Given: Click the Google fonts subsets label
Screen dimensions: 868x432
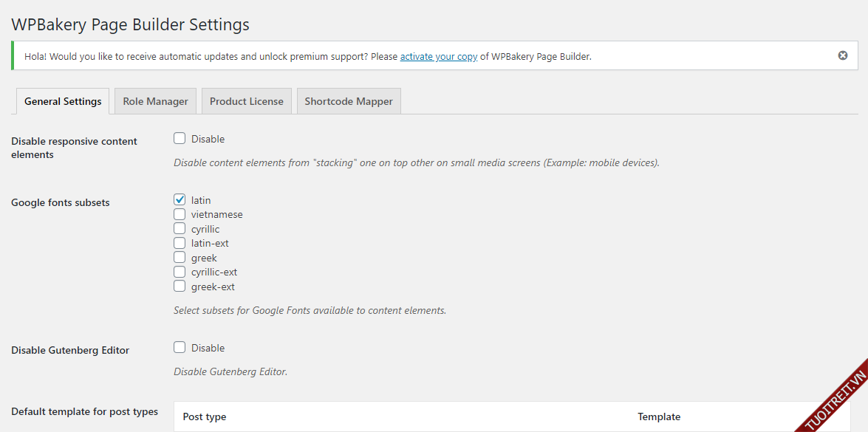Looking at the screenshot, I should [61, 202].
